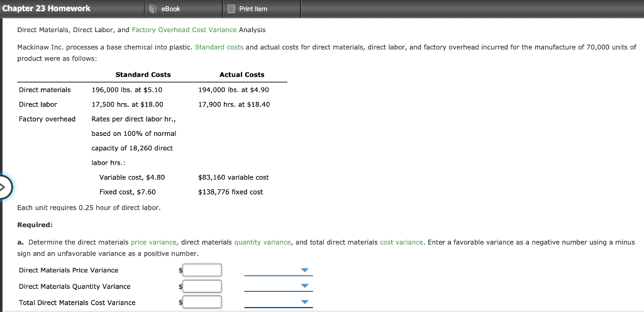Screen dimensions: 644x312
Task: Click the 'Fixed cost, $7.60' text
Action: (x=127, y=192)
